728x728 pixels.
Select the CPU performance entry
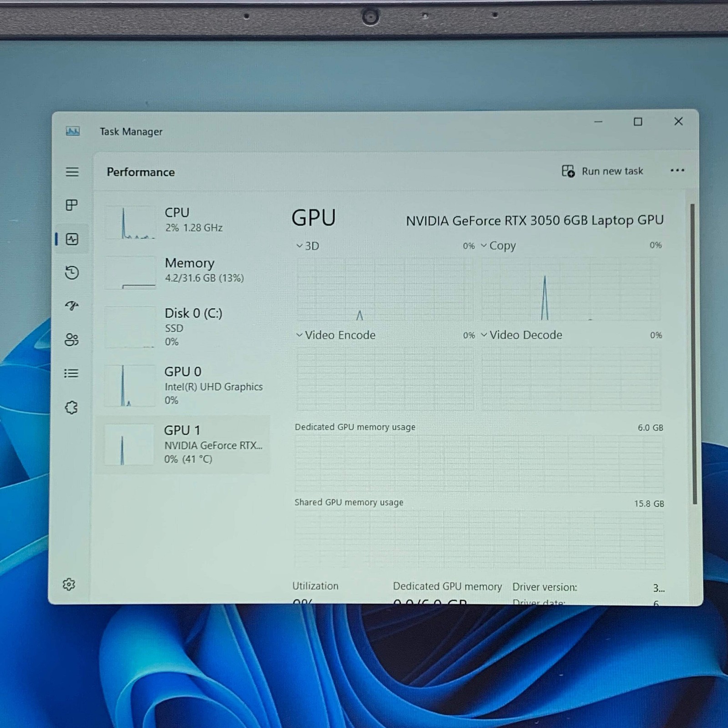click(x=183, y=222)
